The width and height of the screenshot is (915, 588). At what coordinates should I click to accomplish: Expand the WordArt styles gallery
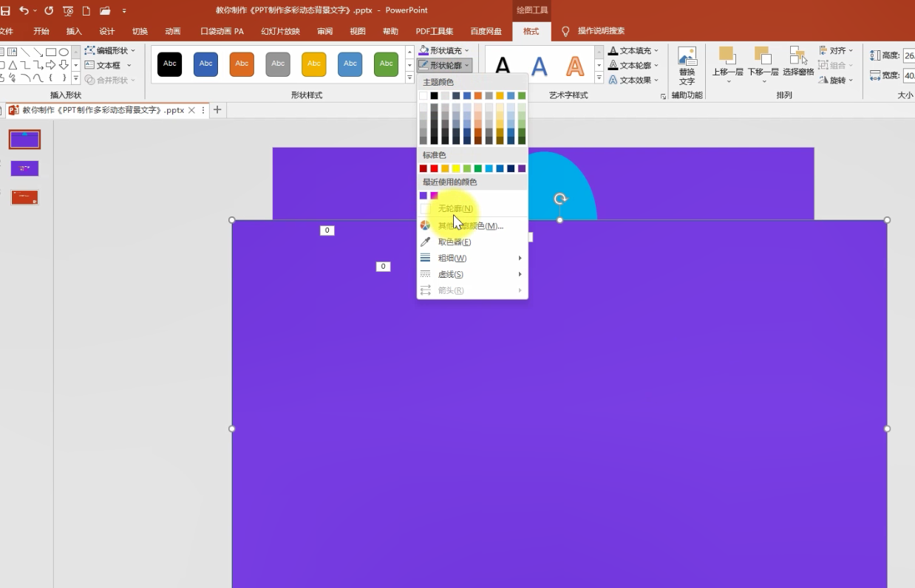point(599,78)
